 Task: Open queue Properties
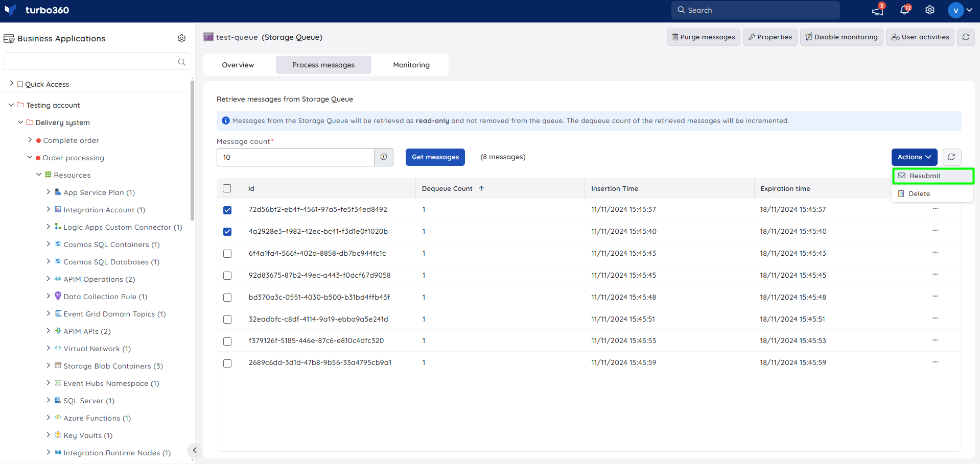(770, 37)
